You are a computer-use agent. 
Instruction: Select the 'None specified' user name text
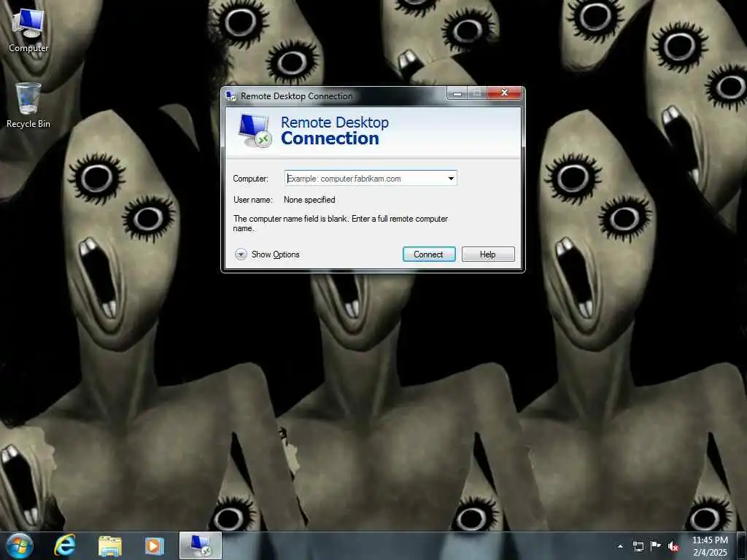(x=309, y=200)
